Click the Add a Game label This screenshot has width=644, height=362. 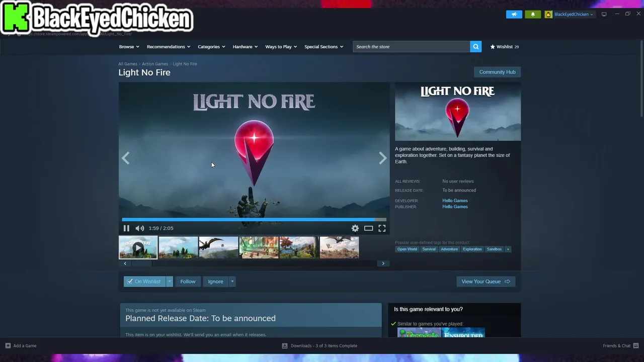coord(25,346)
